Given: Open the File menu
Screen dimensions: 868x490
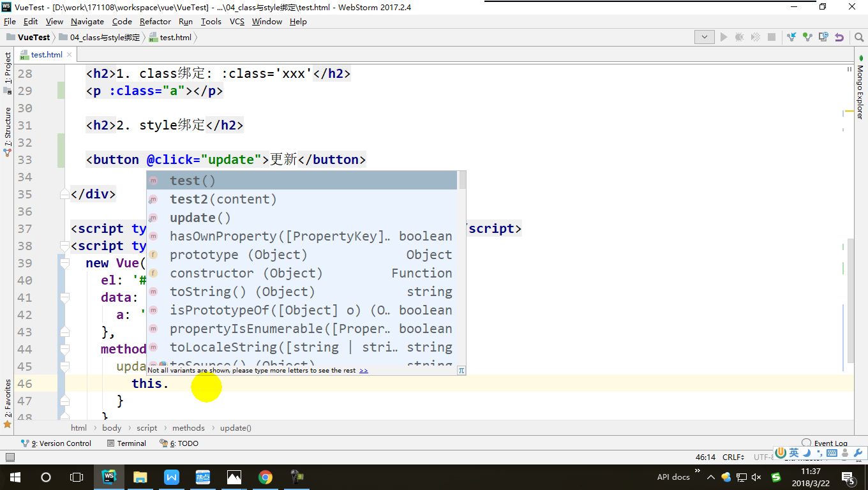Looking at the screenshot, I should pos(10,21).
